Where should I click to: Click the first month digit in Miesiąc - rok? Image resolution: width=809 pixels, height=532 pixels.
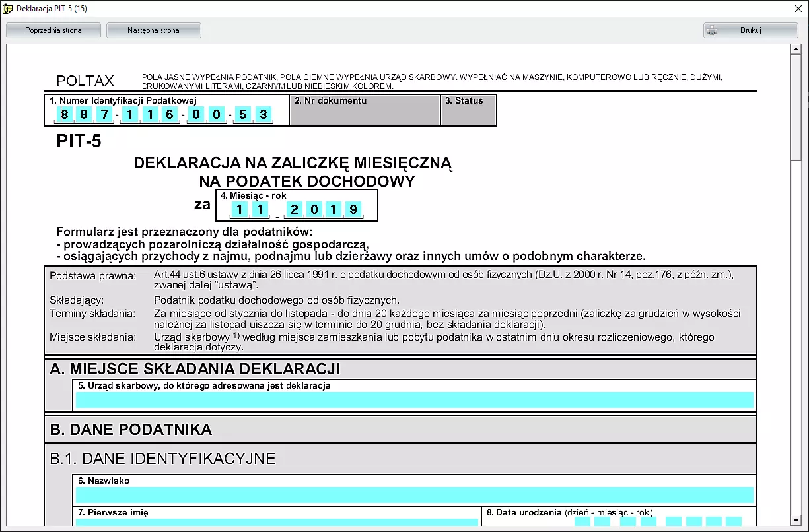(240, 210)
